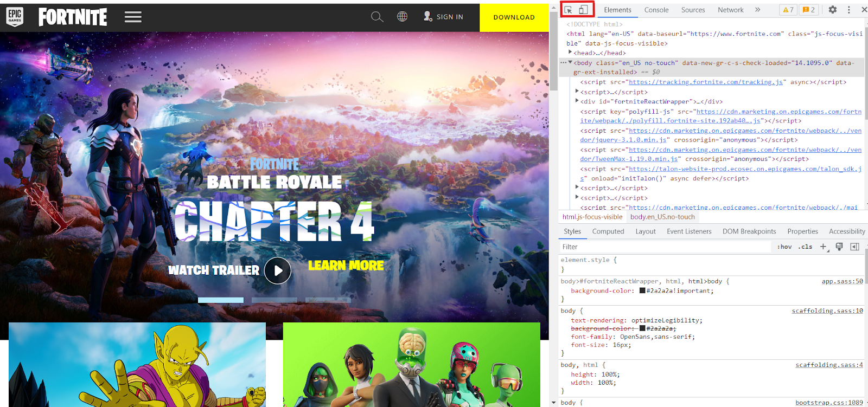Select body.en_US.no-touch breadcrumb
This screenshot has height=407, width=868.
(662, 217)
